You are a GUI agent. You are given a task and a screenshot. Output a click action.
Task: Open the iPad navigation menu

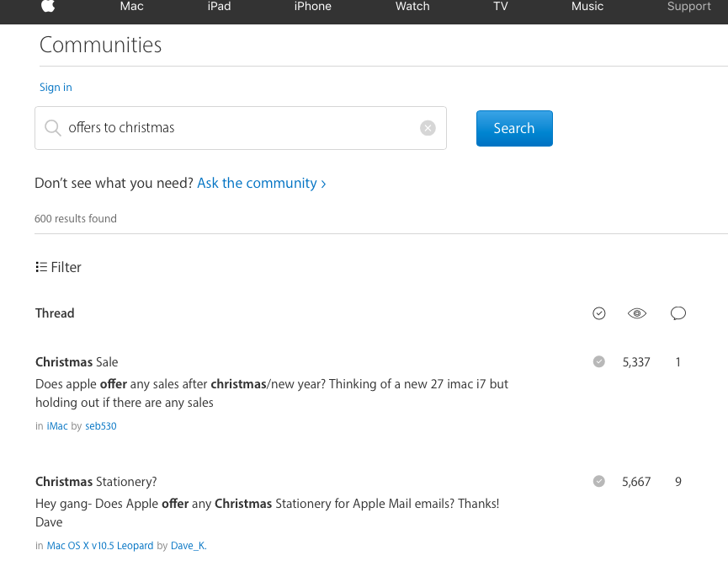click(219, 7)
